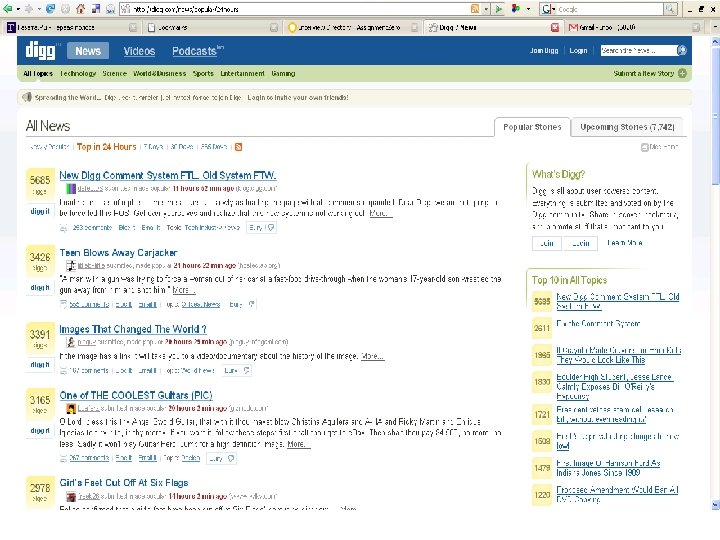720x540 pixels.
Task: Open the World & Business topic
Action: point(159,73)
